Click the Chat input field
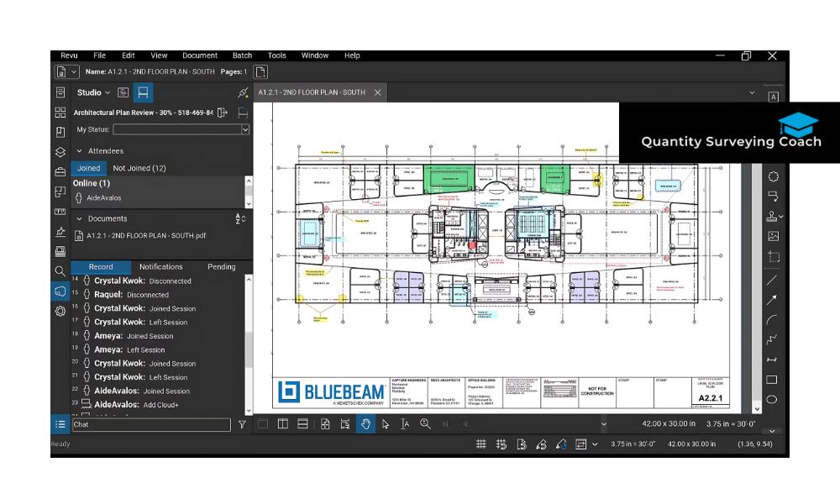This screenshot has width=840, height=504. coord(151,425)
